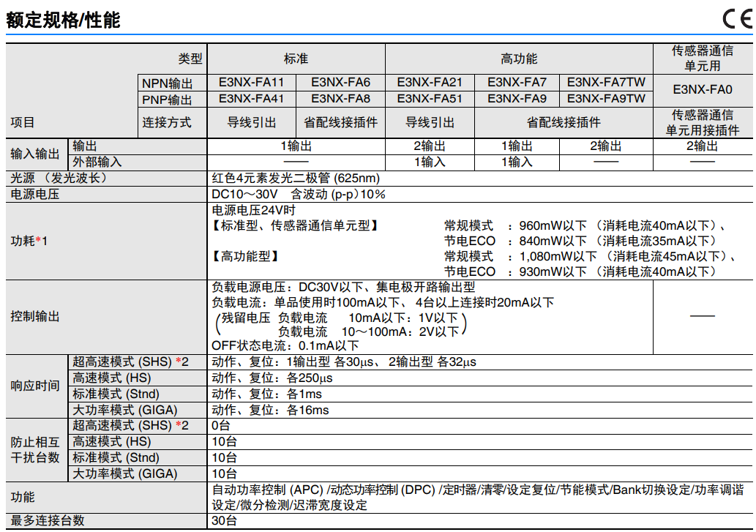The width and height of the screenshot is (756, 532).
Task: Select the 负载电源电压：DC30V以下 line
Action: click(x=343, y=287)
